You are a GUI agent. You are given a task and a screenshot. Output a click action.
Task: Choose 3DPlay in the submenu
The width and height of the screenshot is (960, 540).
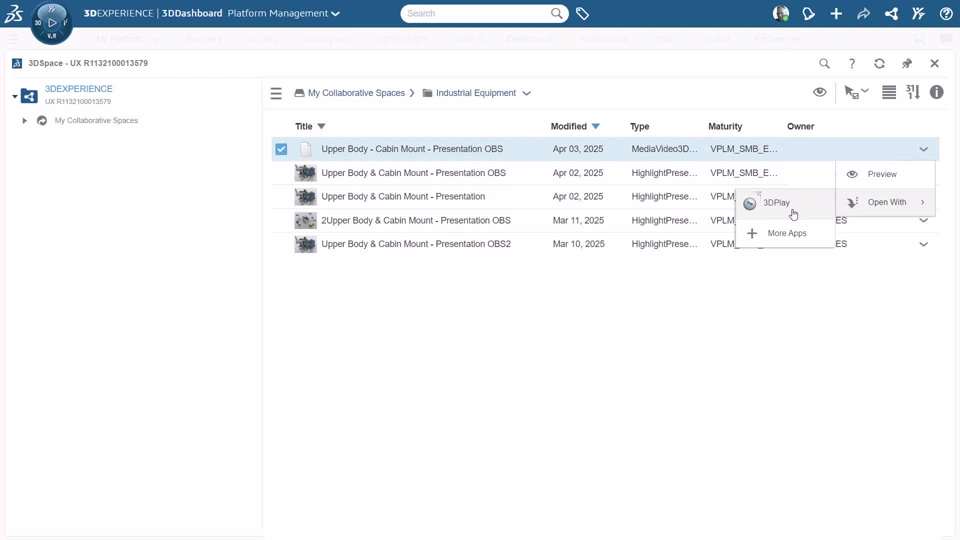(785, 203)
